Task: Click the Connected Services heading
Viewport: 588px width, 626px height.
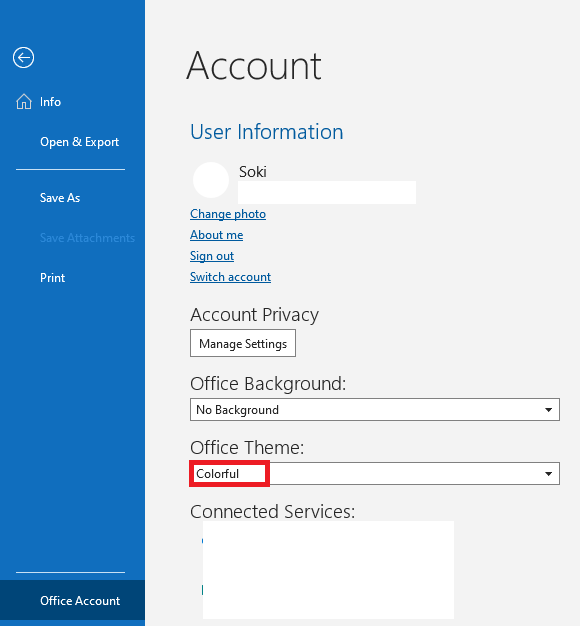Action: (x=273, y=511)
